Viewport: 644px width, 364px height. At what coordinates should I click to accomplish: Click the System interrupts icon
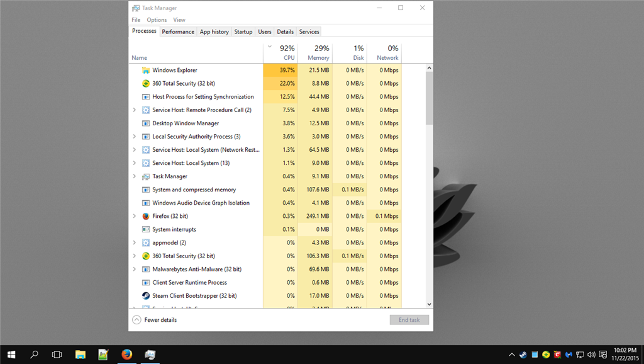[x=146, y=229]
